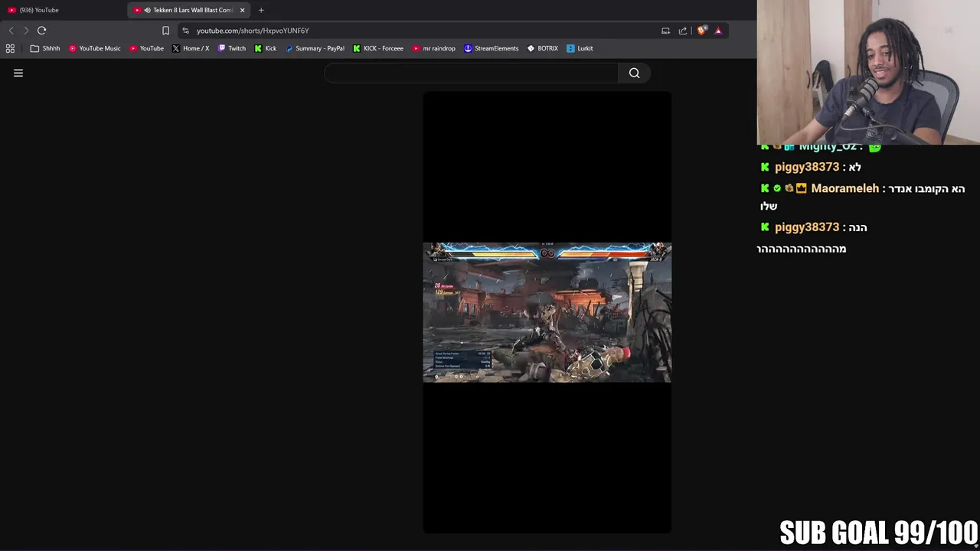The height and width of the screenshot is (551, 980).
Task: Click the YouTube search input field
Action: [471, 73]
